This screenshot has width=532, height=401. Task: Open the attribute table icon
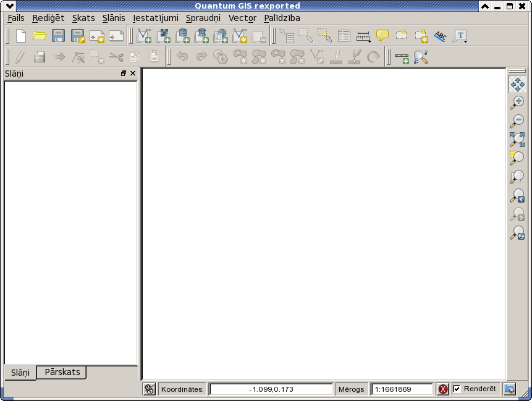pos(344,36)
